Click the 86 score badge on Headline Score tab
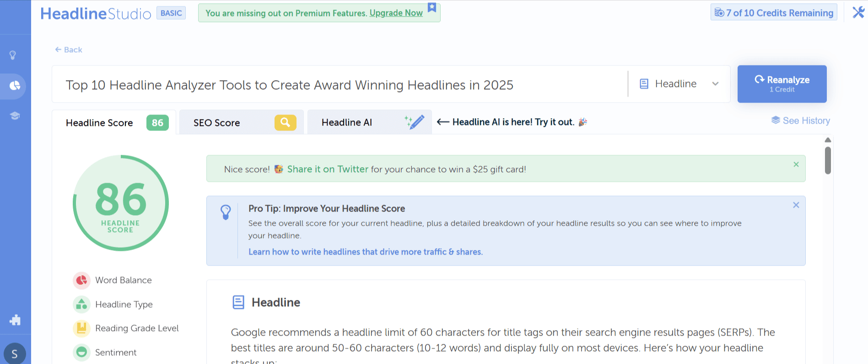Image resolution: width=868 pixels, height=364 pixels. click(x=157, y=123)
